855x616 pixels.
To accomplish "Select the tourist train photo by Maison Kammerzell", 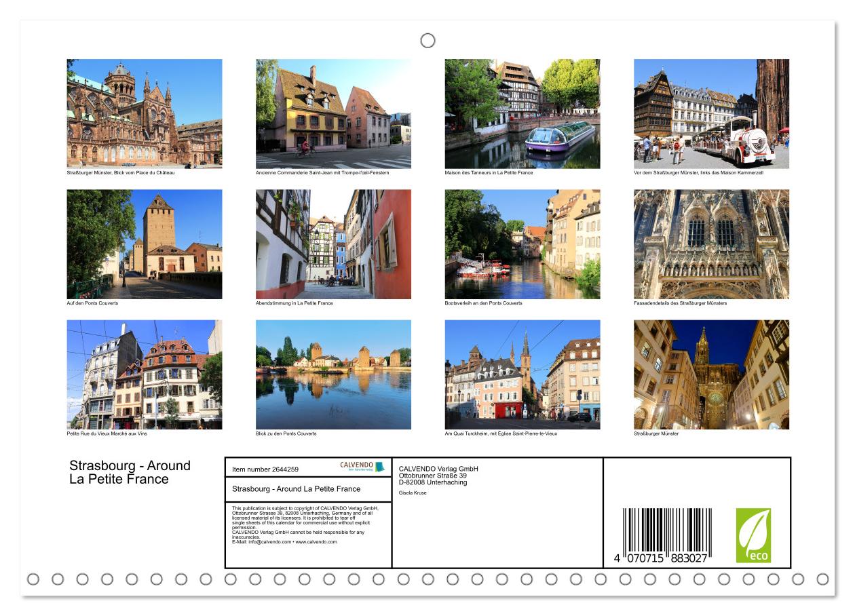I will point(711,114).
